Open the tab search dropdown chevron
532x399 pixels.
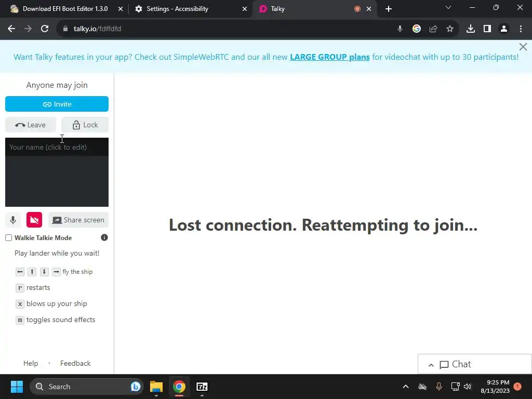[x=448, y=7]
